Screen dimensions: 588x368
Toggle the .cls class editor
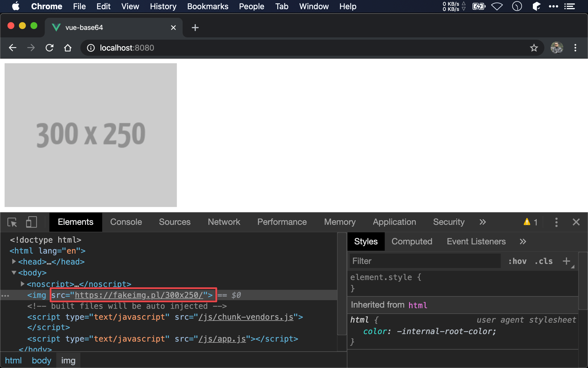click(x=543, y=261)
